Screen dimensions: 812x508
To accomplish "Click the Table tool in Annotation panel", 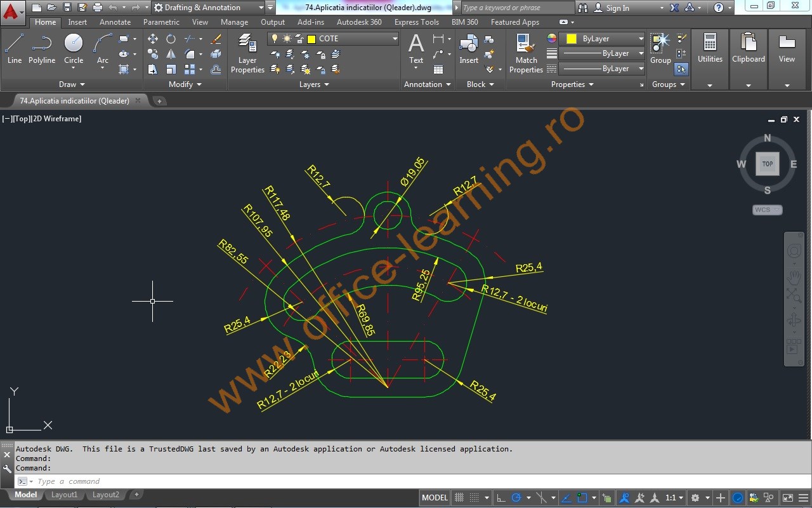I will (438, 69).
